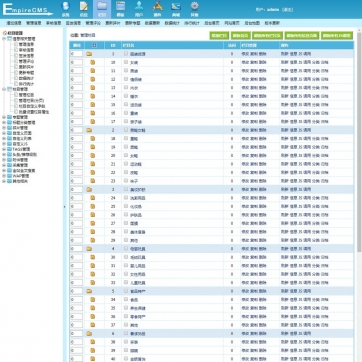The width and height of the screenshot is (362, 362).
Task: Click the gear icon in header navigation
Action: point(194,9)
